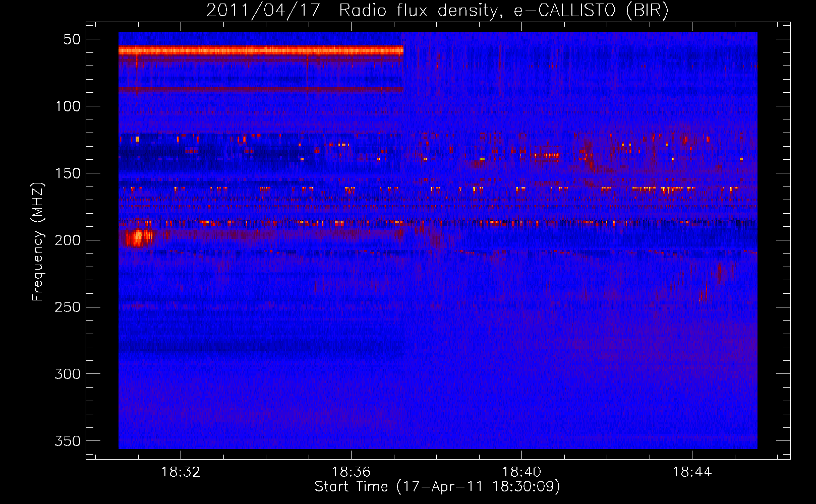Click the 18:44 time tick label
816x504 pixels.
(x=692, y=472)
